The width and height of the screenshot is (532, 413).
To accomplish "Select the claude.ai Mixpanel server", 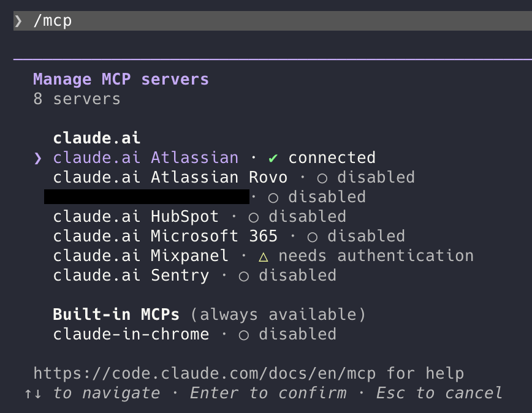I will coord(141,256).
